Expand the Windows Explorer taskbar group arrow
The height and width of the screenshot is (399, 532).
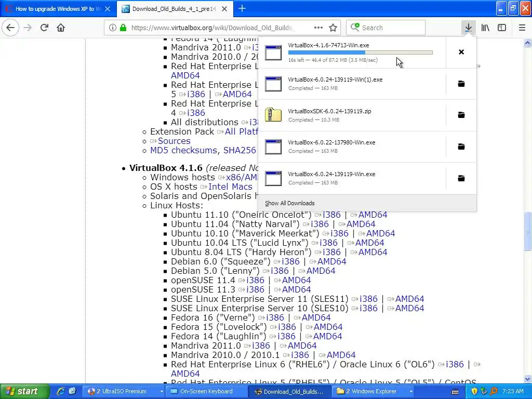[411, 392]
